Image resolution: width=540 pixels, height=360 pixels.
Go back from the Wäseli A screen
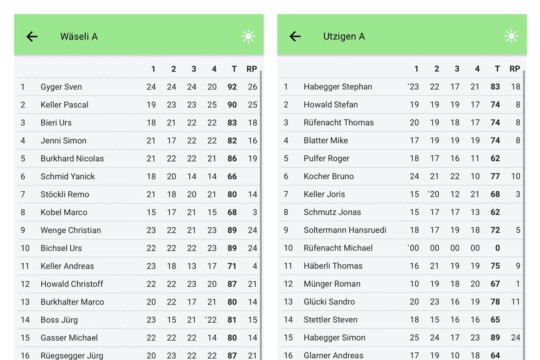[32, 37]
